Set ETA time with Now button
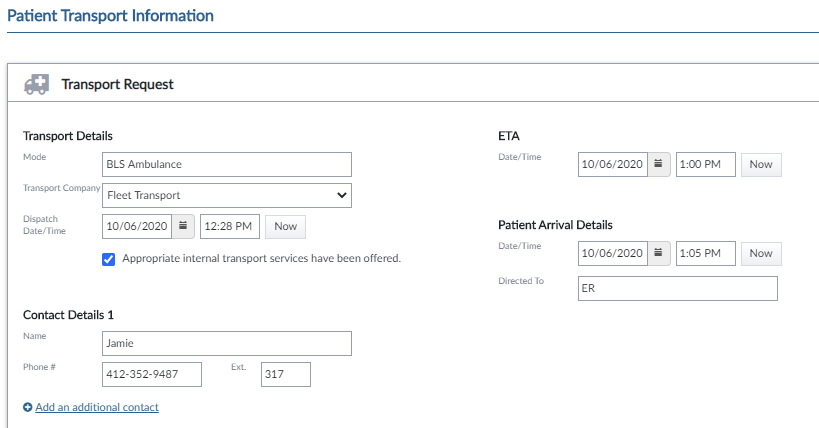819x428 pixels. click(x=761, y=165)
